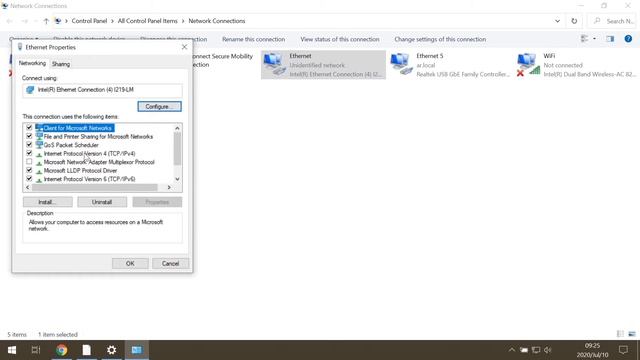Show hidden system tray icons
The image size is (640, 360).
(511, 350)
